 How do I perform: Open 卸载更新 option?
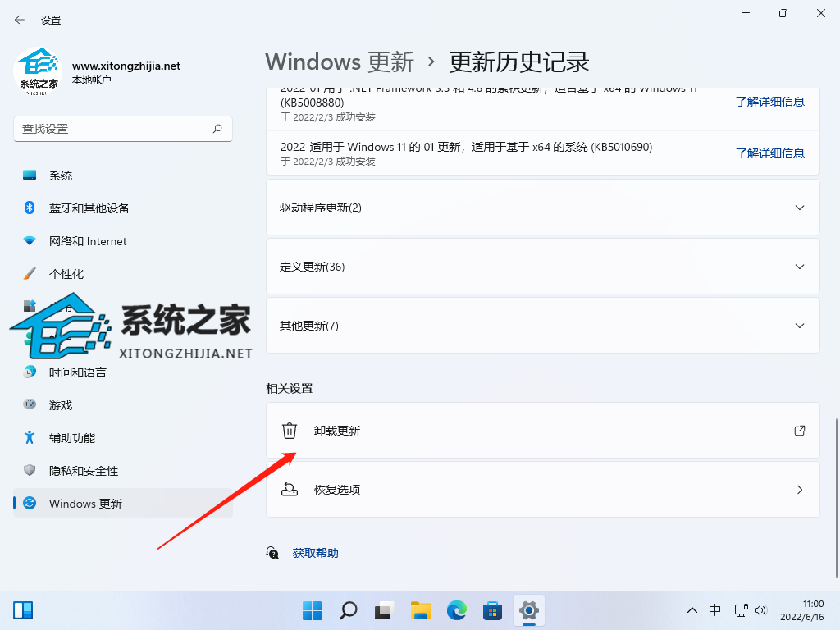click(543, 430)
